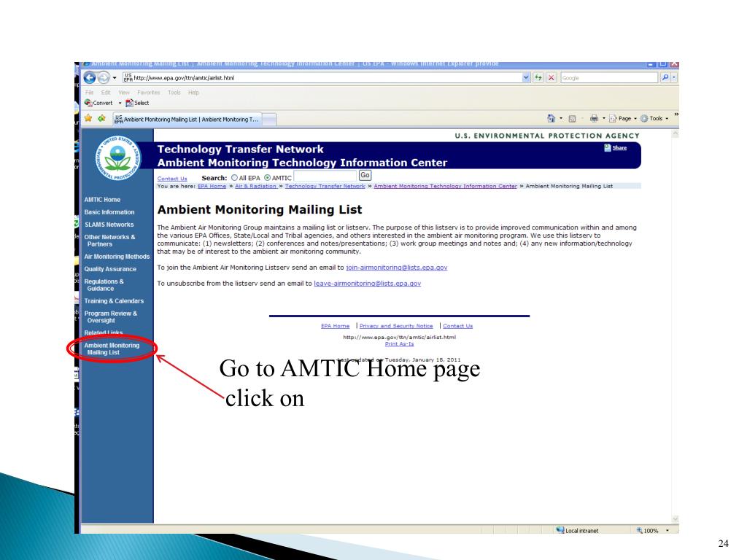Click the Print icon
This screenshot has width=747, height=560.
coord(594,118)
